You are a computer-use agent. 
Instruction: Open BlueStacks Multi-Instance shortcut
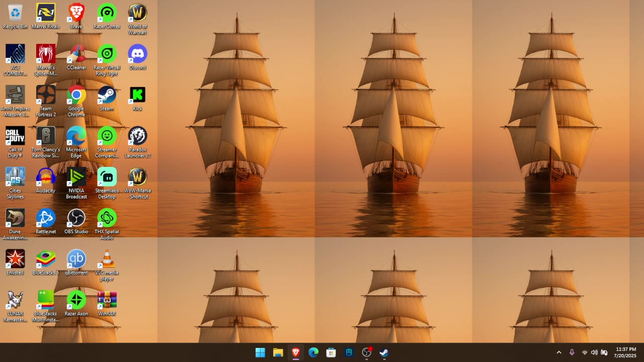pyautogui.click(x=46, y=306)
